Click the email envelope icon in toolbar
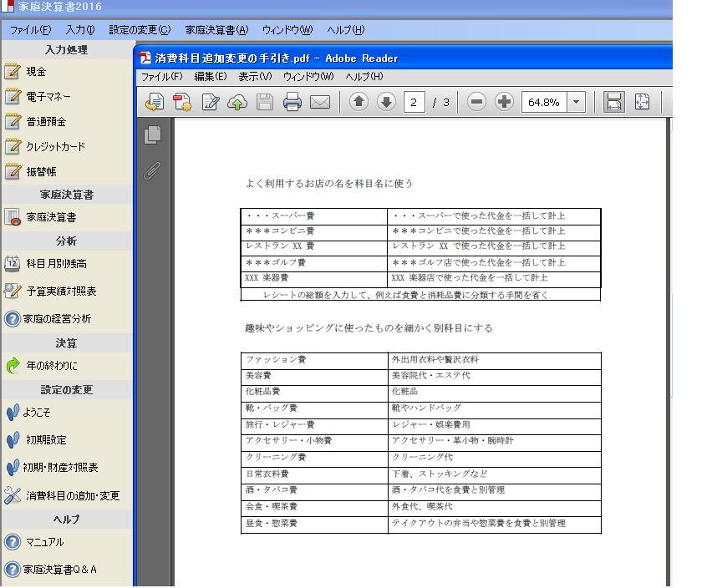The width and height of the screenshot is (712, 588). point(320,103)
